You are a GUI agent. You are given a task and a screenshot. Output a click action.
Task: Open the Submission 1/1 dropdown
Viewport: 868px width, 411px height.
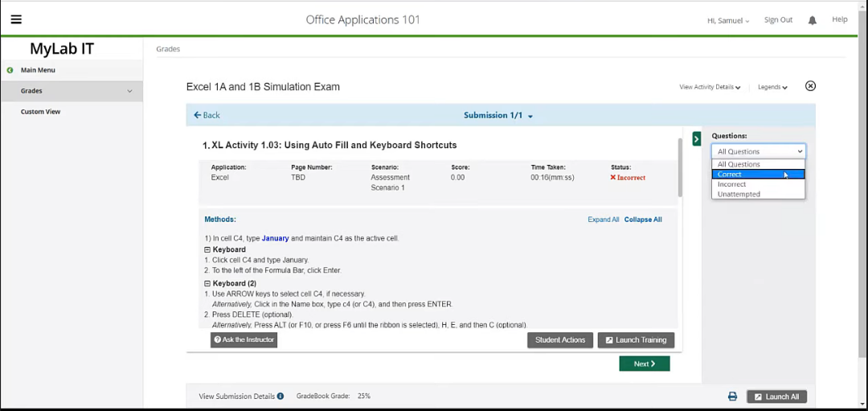[497, 115]
